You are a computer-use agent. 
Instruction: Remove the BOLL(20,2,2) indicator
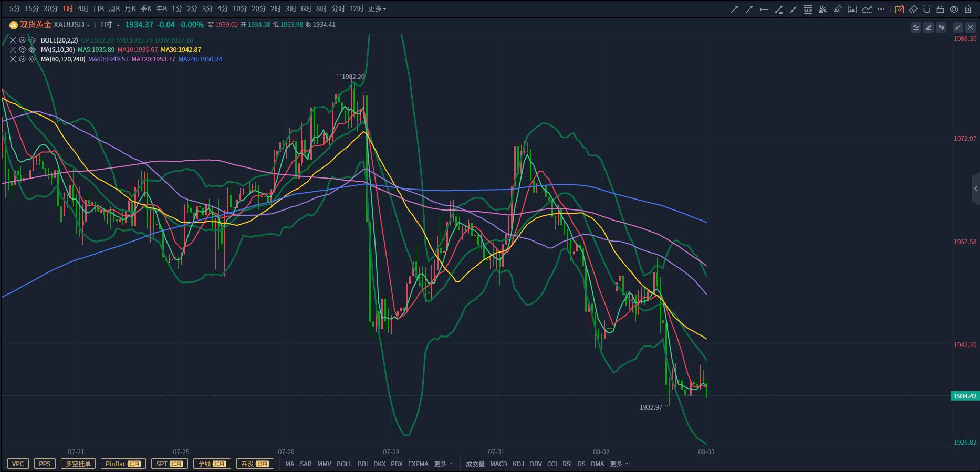[x=13, y=40]
